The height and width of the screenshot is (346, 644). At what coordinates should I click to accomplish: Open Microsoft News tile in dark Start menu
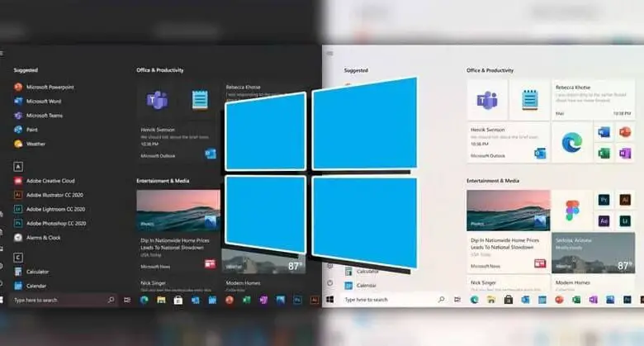click(178, 253)
